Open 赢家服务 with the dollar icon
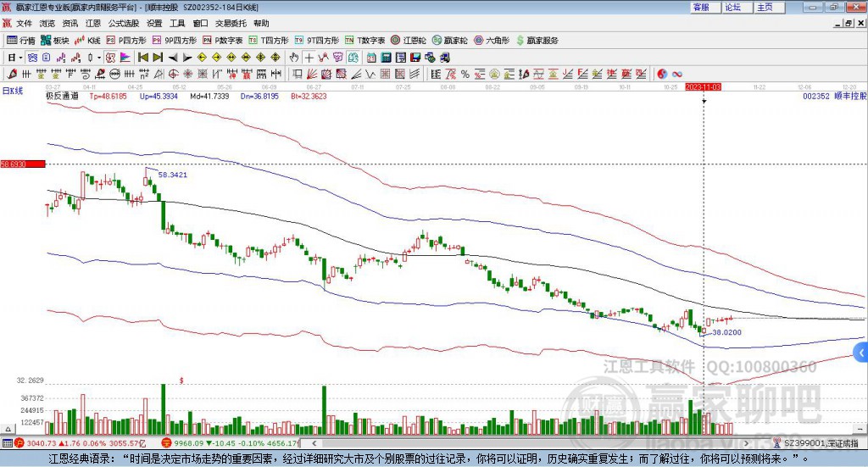 tap(537, 41)
